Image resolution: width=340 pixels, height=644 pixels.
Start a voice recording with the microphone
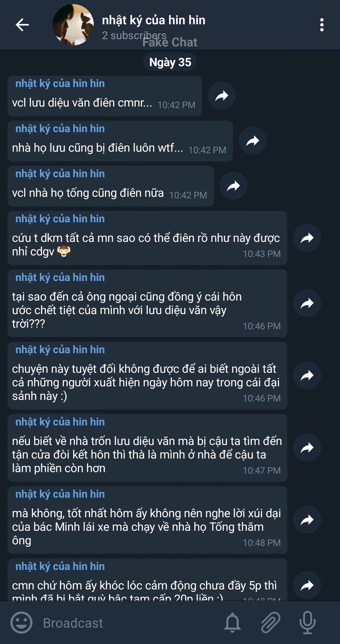point(308,623)
